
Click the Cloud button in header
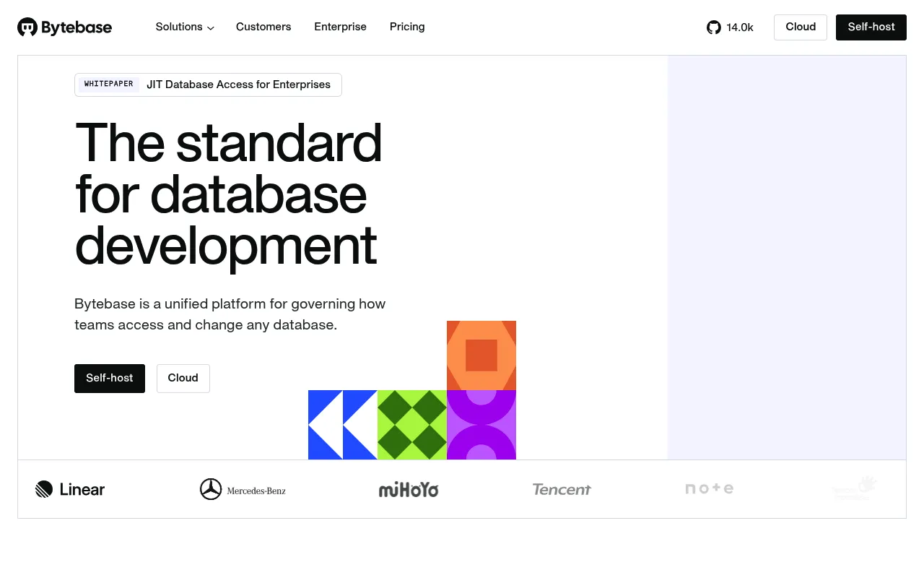801,27
